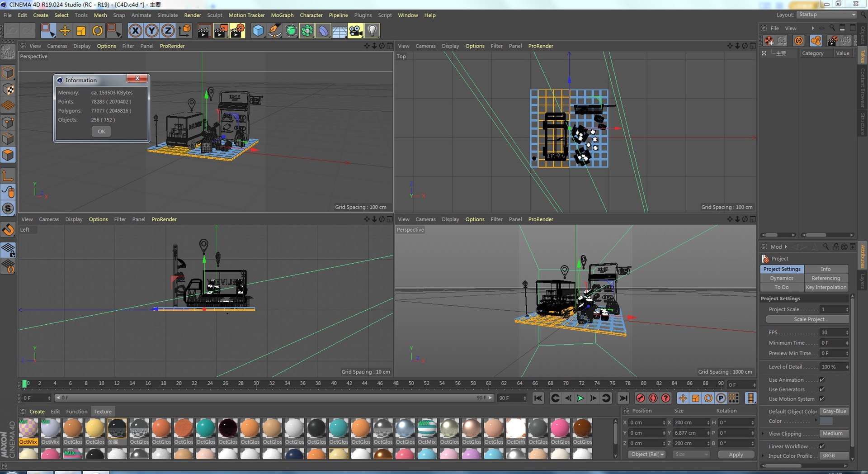Go to start of animation
This screenshot has height=474, width=868.
[x=538, y=398]
